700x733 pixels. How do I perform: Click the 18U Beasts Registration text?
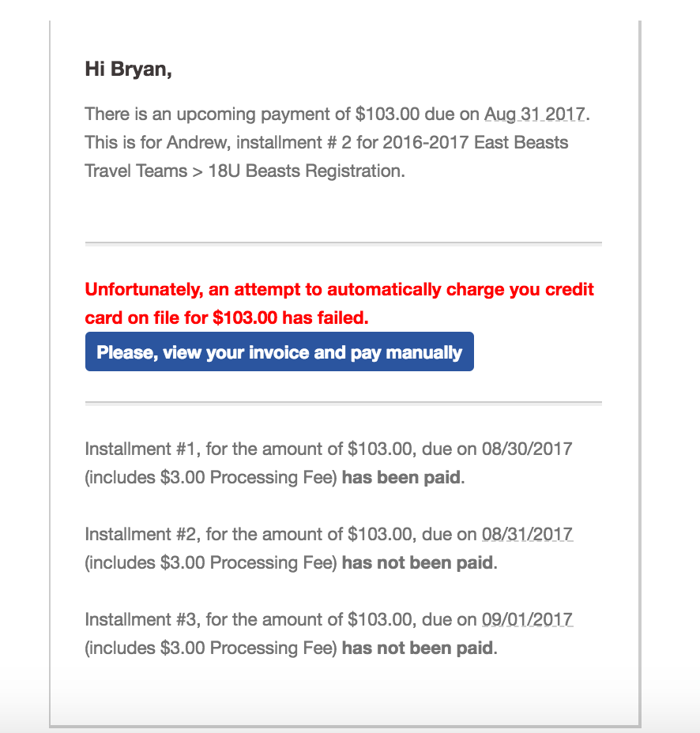coord(307,171)
